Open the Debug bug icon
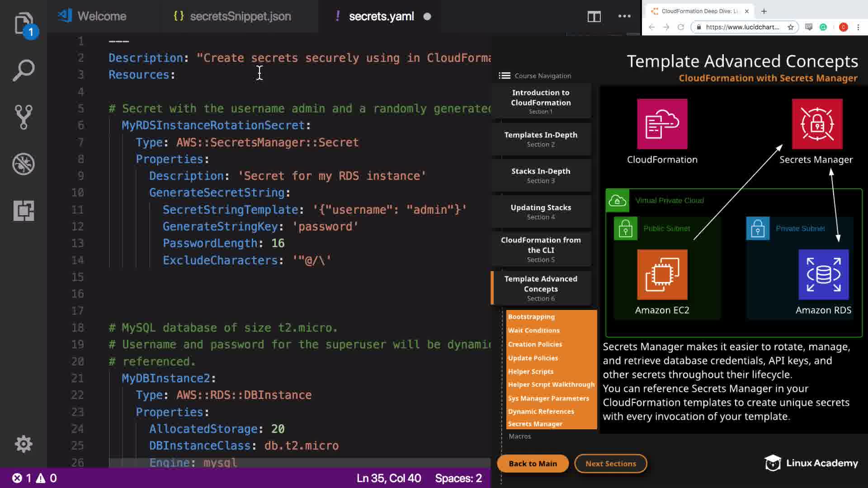Screen dimensions: 868x488 [x=24, y=164]
